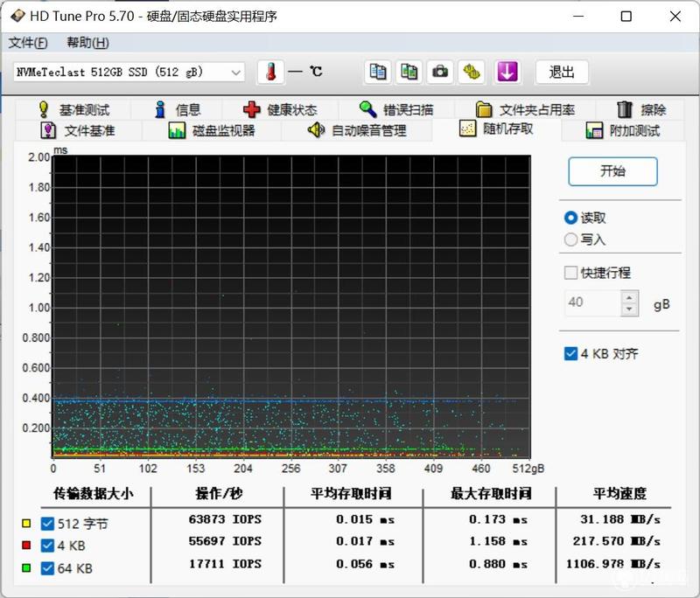Click the 217.570 MB/s value

click(617, 541)
